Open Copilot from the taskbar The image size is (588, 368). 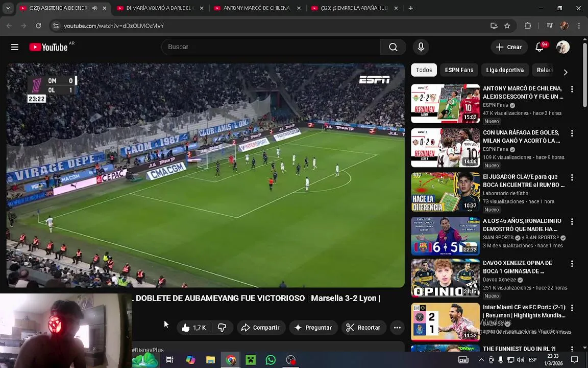click(x=190, y=360)
